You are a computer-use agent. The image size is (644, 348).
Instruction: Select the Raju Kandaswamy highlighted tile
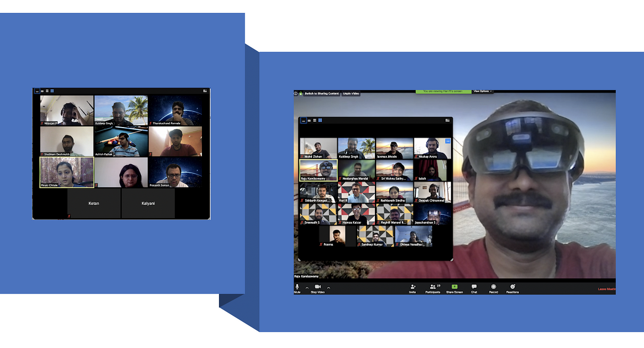[x=318, y=170]
